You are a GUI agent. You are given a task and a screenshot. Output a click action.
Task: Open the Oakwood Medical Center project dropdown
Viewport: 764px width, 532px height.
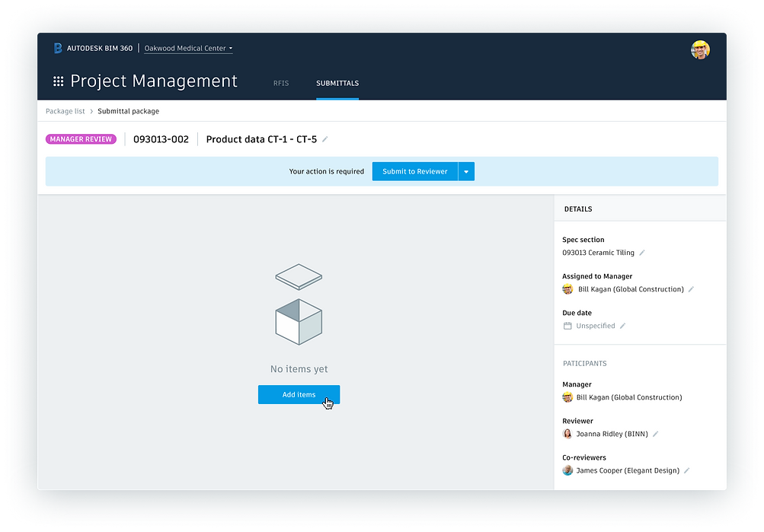189,48
